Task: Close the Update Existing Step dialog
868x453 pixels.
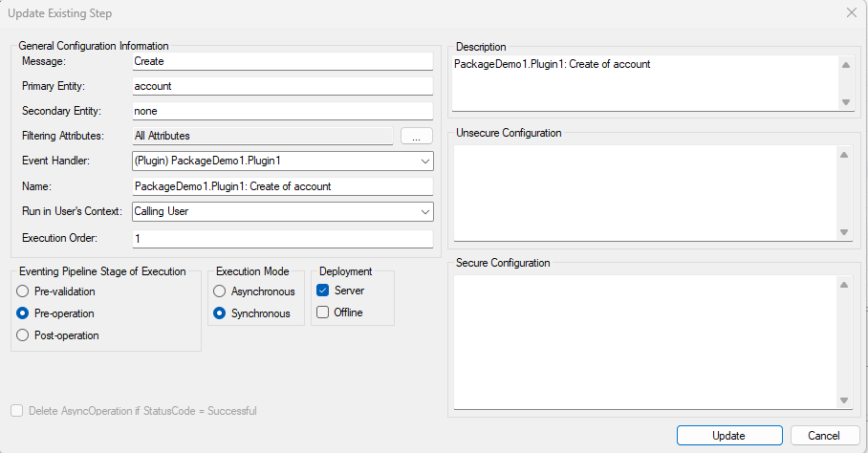Action: point(851,12)
